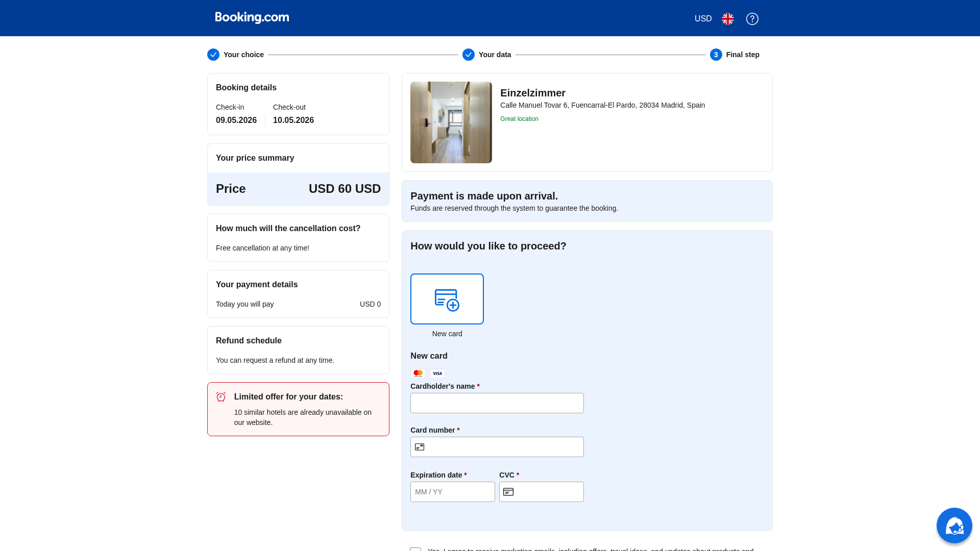Viewport: 980px width, 551px height.
Task: Click the Einzelzimmer room photo
Action: (451, 122)
